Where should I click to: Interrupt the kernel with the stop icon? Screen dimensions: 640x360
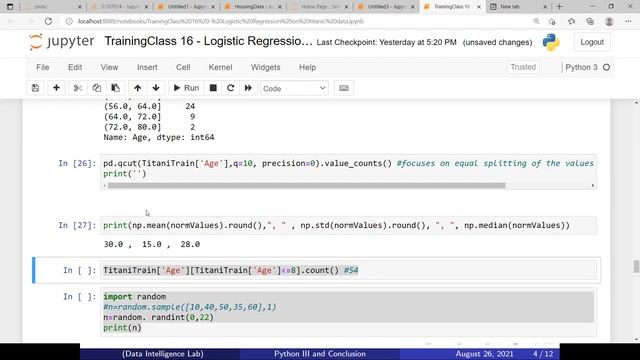(213, 88)
